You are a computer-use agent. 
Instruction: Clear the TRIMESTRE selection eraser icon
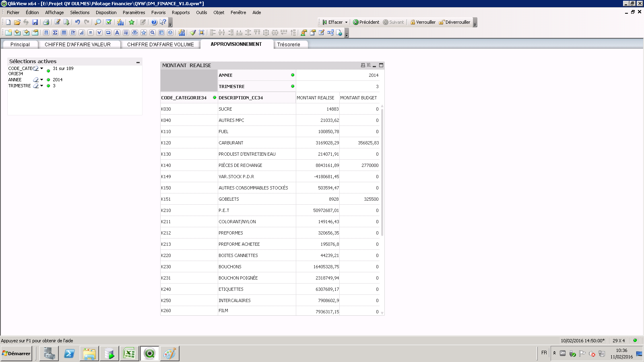click(x=35, y=86)
